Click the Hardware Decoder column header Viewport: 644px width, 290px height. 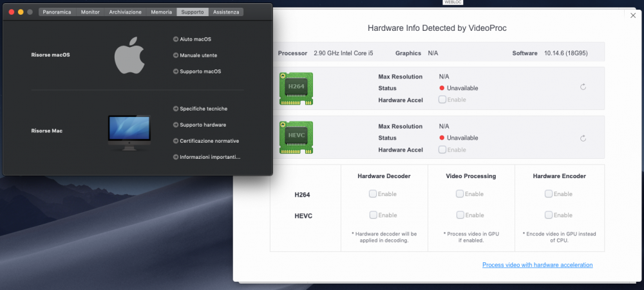(x=384, y=176)
